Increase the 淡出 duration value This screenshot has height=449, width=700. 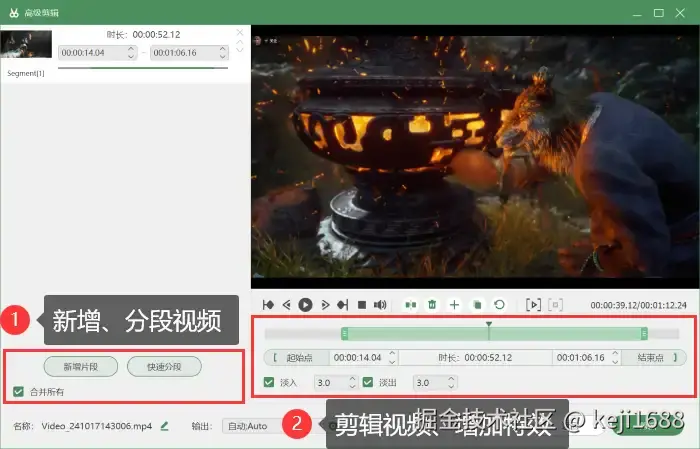[x=451, y=379]
